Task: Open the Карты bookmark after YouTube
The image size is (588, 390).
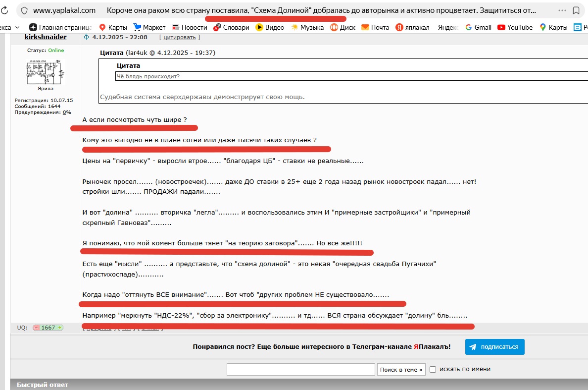Action: pyautogui.click(x=553, y=27)
